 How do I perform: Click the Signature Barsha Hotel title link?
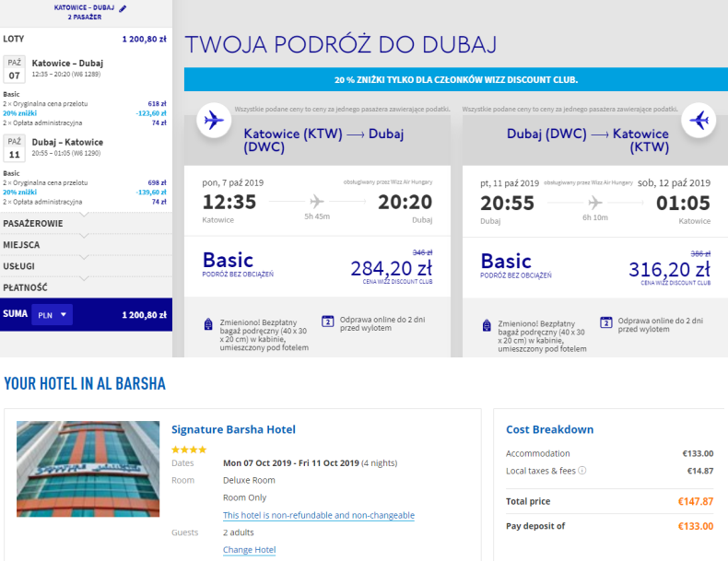point(233,429)
